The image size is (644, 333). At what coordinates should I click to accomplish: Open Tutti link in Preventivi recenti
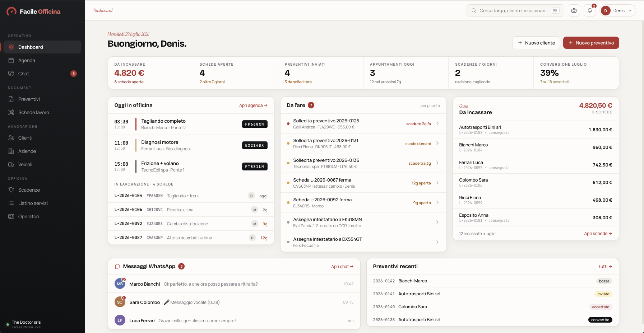pos(605,267)
